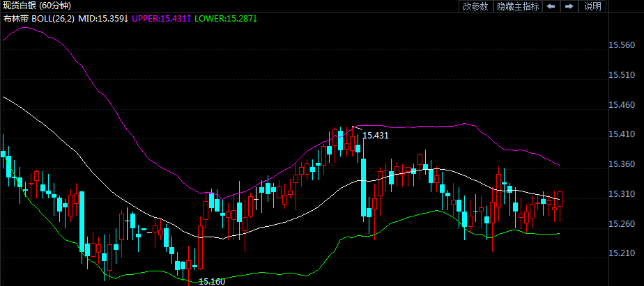The image size is (644, 286).
Task: Select the magenta UPPER:15.431 indicator value
Action: click(161, 17)
